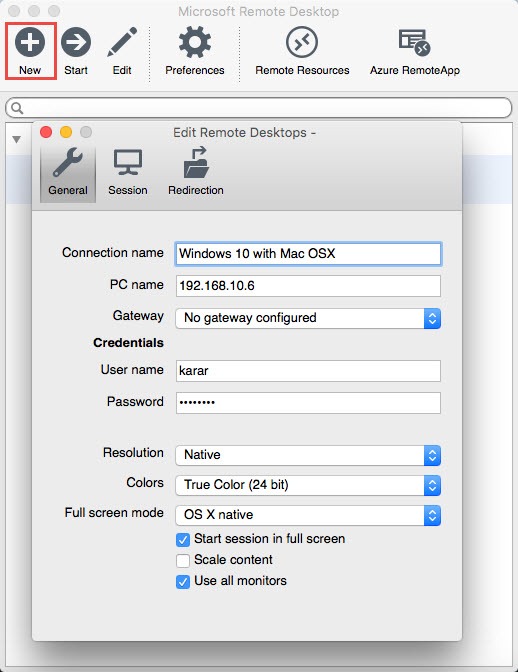Viewport: 518px width, 672px height.
Task: Focus the Connection name field
Action: [308, 254]
